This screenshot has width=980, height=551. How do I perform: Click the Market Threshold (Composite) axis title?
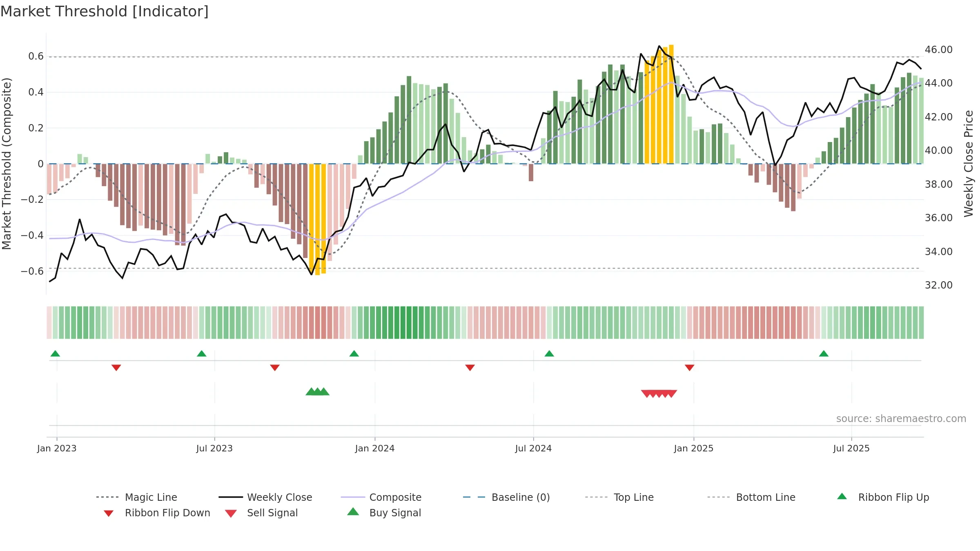(x=7, y=164)
